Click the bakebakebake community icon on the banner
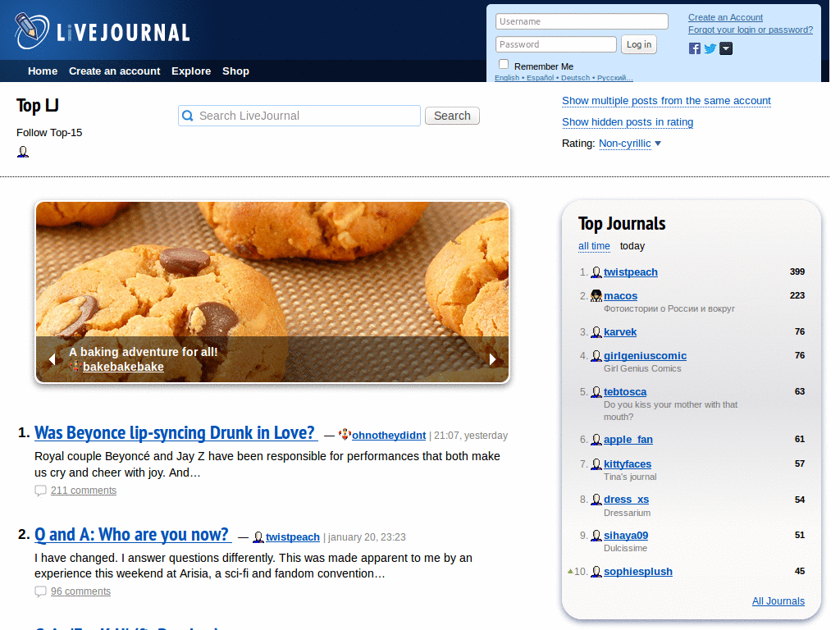Viewport: 840px width, 630px height. (x=75, y=367)
